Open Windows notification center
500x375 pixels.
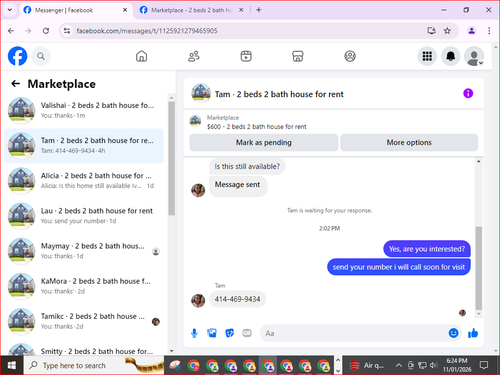click(483, 365)
